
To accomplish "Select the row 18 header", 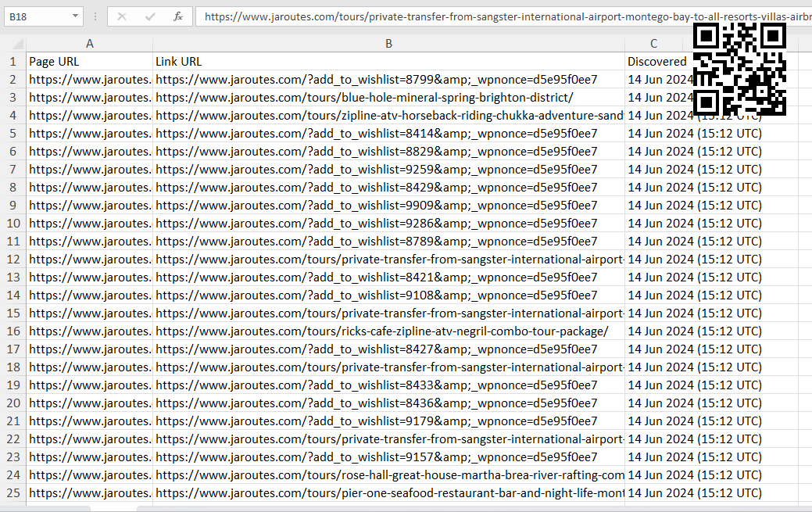I will 13,367.
